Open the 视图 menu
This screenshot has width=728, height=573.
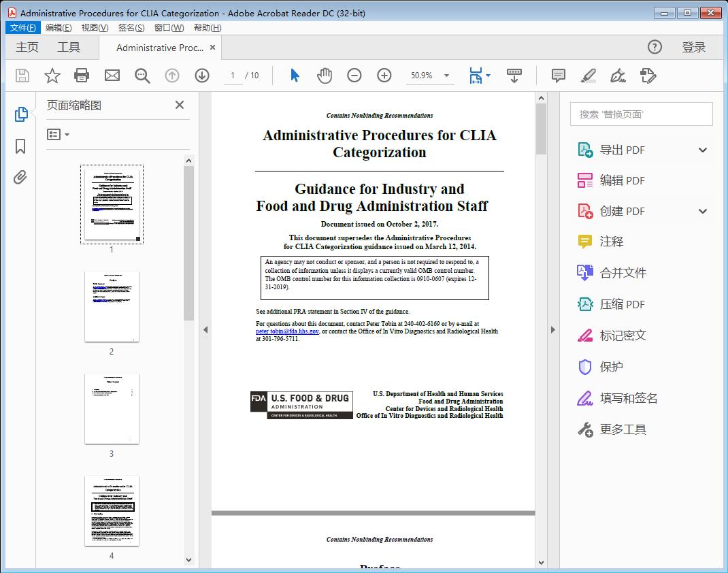point(95,27)
